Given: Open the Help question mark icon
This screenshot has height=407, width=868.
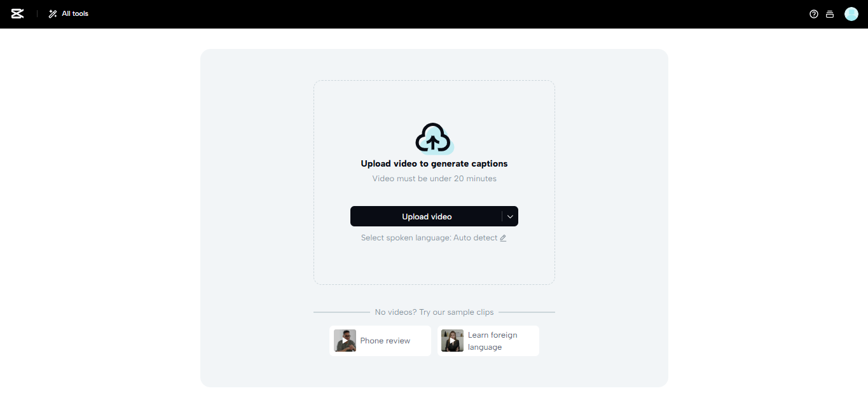Looking at the screenshot, I should 813,13.
